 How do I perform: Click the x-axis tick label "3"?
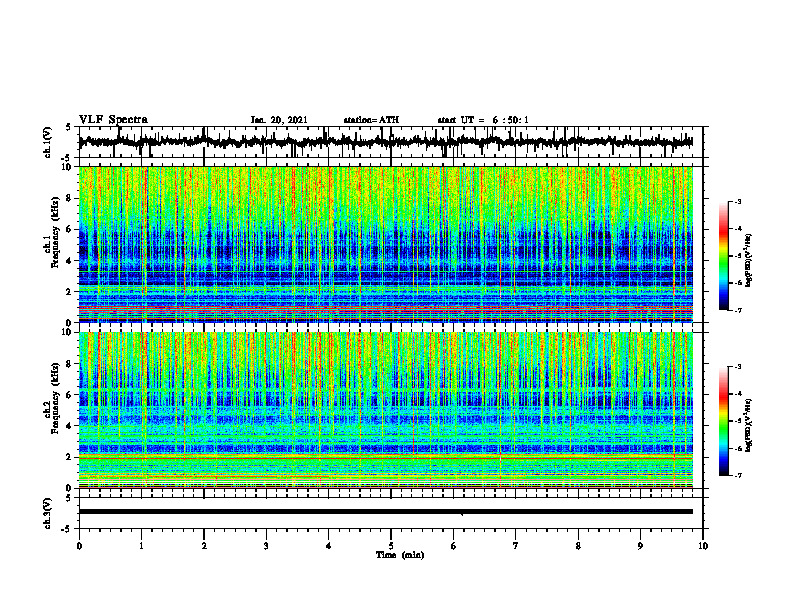[x=266, y=546]
